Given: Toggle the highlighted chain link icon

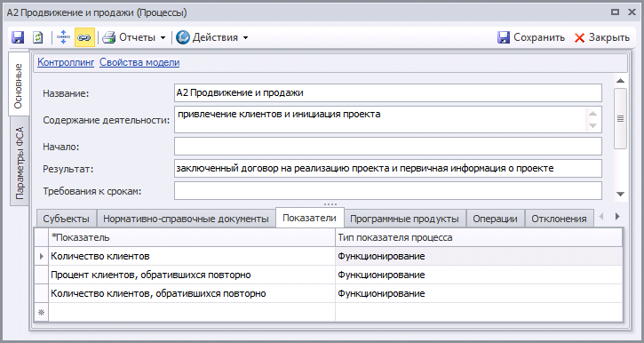Looking at the screenshot, I should tap(84, 37).
